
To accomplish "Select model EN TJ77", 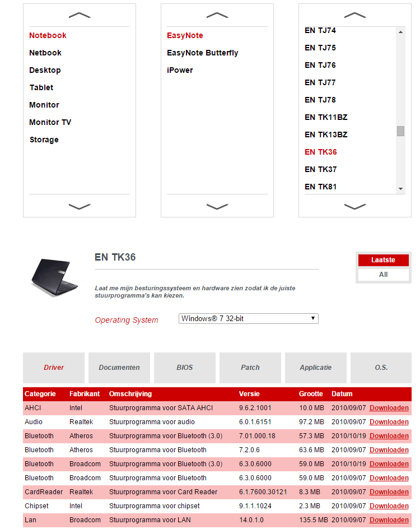I will tap(320, 83).
